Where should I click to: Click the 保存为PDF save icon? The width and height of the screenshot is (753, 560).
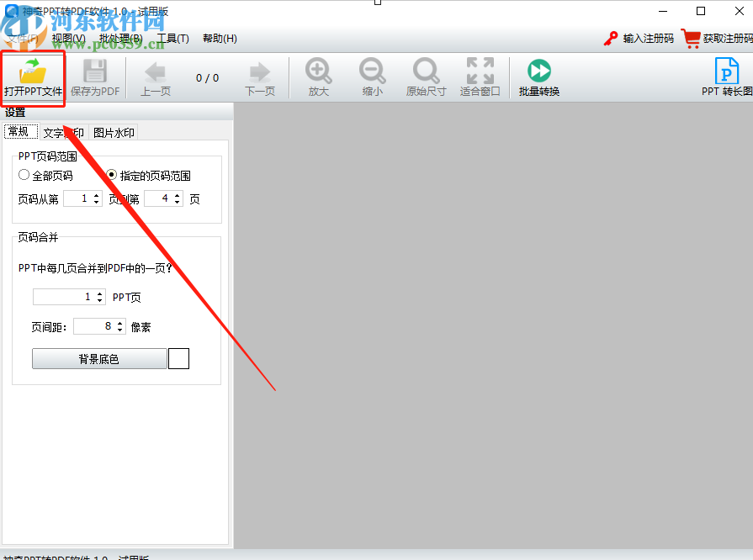(x=95, y=77)
